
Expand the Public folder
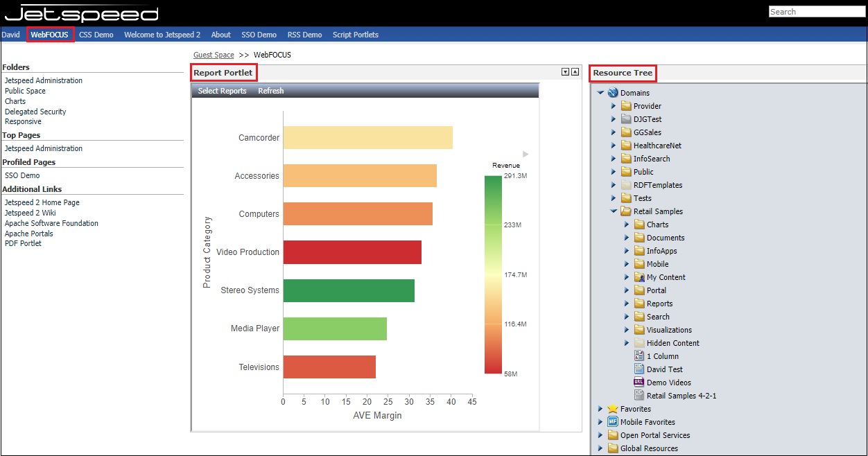pos(614,172)
